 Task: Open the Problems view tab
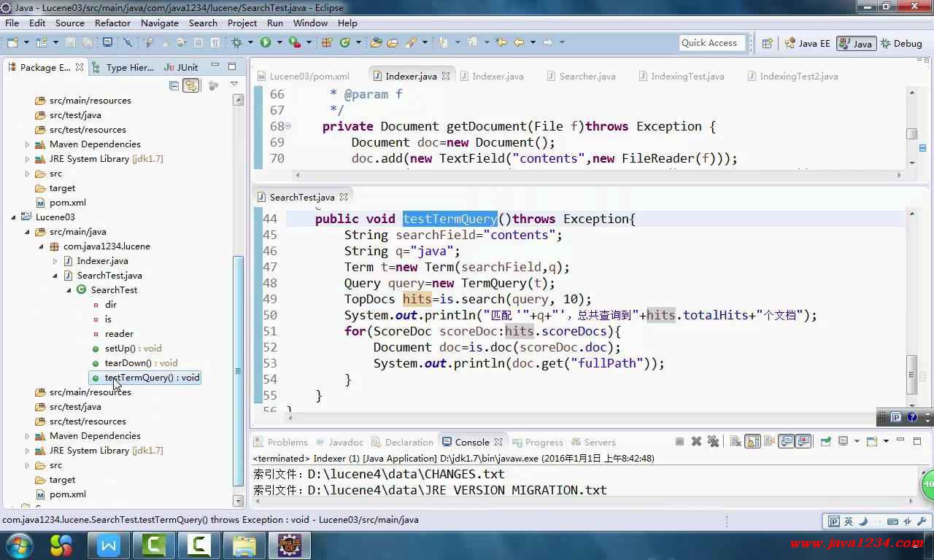point(281,442)
